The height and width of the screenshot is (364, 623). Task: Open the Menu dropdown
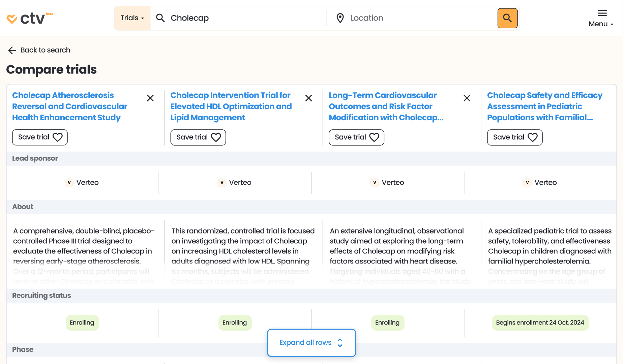coord(601,18)
